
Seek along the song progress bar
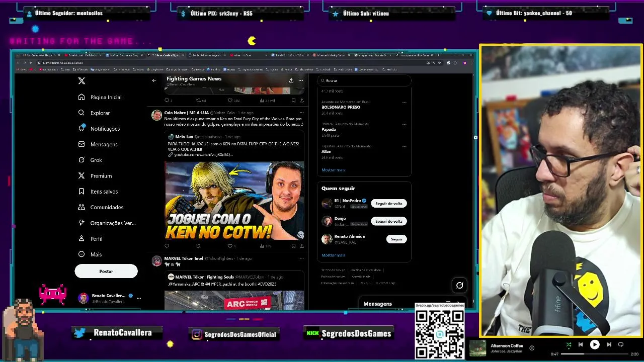tap(594, 354)
